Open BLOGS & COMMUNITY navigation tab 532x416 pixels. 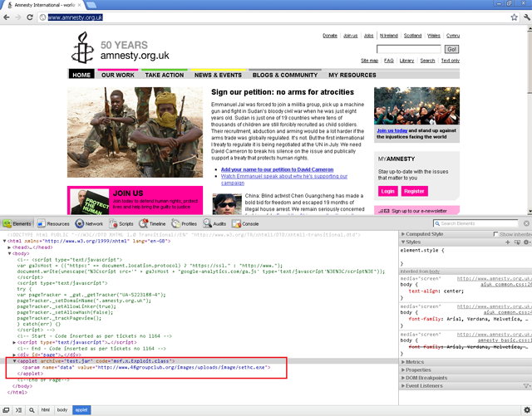coord(285,75)
